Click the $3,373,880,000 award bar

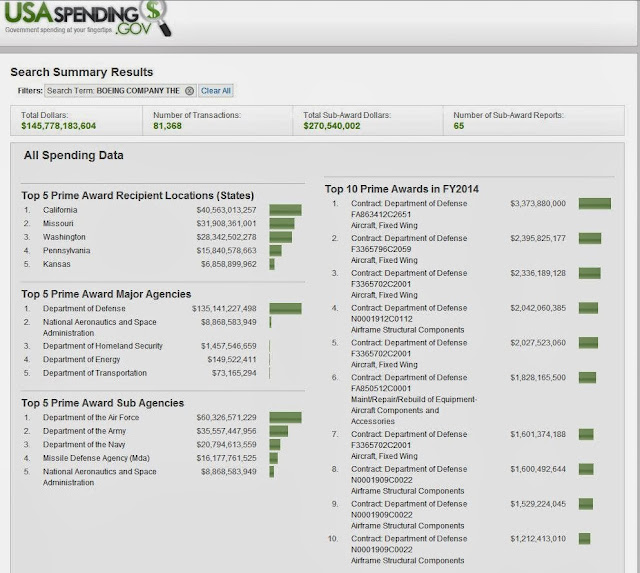click(x=595, y=204)
